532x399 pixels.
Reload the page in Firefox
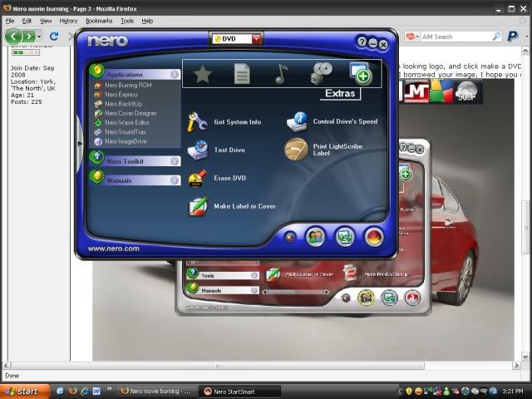click(x=54, y=36)
